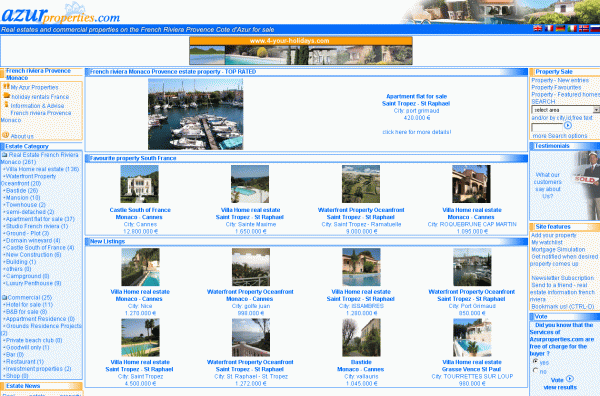The height and width of the screenshot is (396, 600).
Task: Click the city/id free text search field
Action: 547,127
